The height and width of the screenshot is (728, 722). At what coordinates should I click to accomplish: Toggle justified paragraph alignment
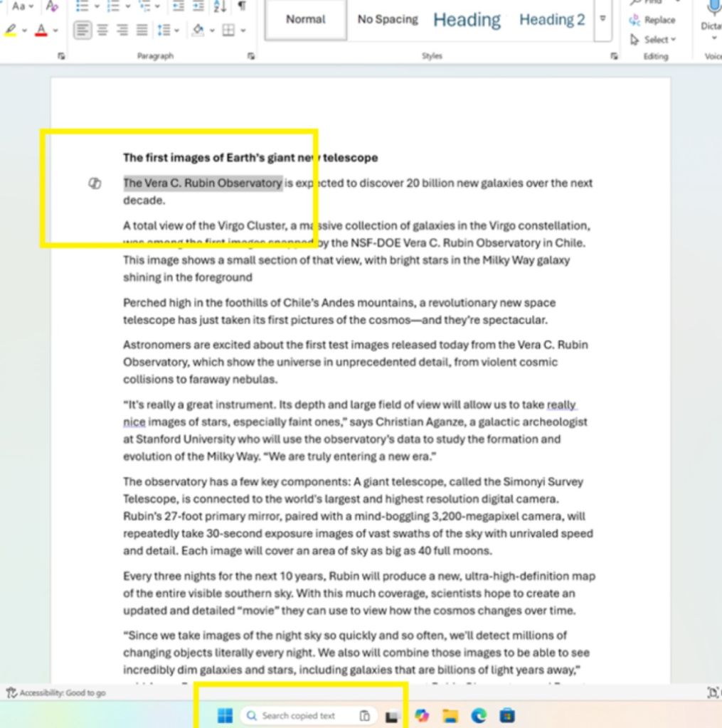[141, 30]
